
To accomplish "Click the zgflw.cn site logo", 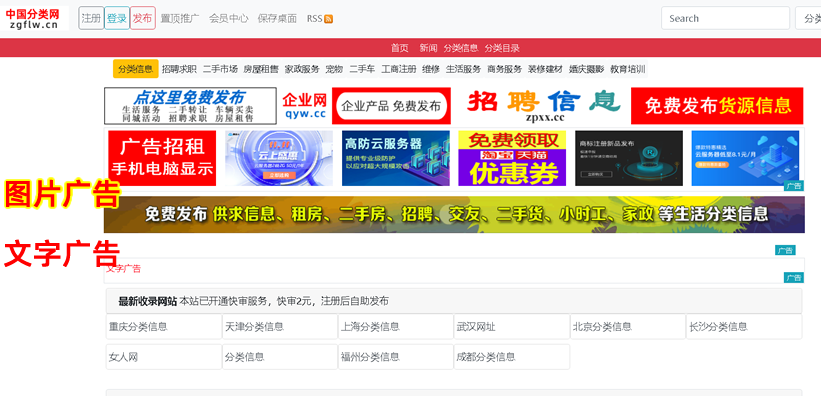I will pyautogui.click(x=35, y=18).
